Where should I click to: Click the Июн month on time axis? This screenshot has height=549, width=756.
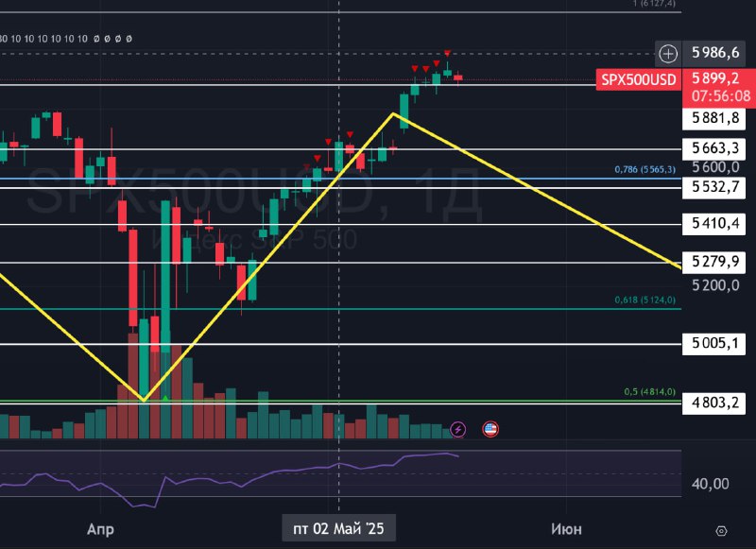click(x=566, y=529)
